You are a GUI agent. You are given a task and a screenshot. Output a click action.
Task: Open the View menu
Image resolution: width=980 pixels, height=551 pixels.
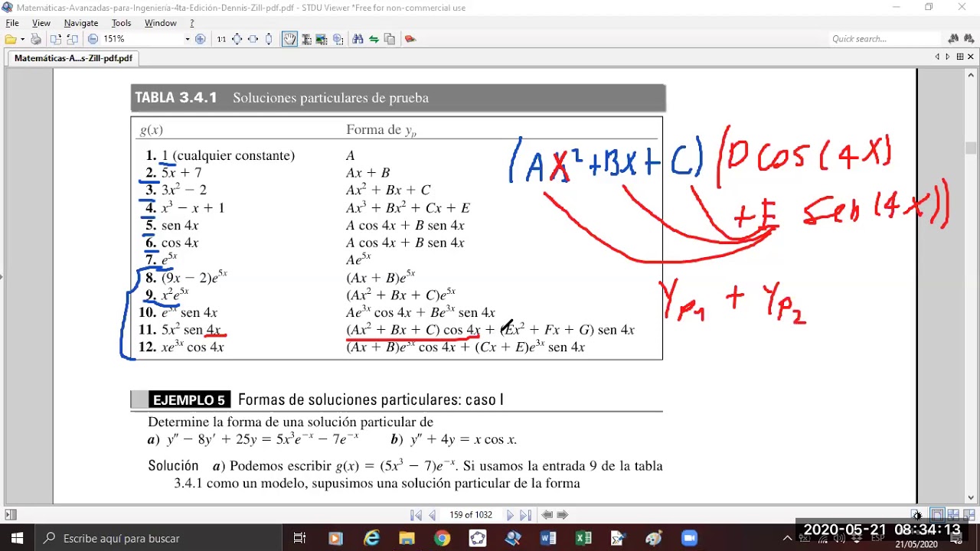click(x=41, y=23)
